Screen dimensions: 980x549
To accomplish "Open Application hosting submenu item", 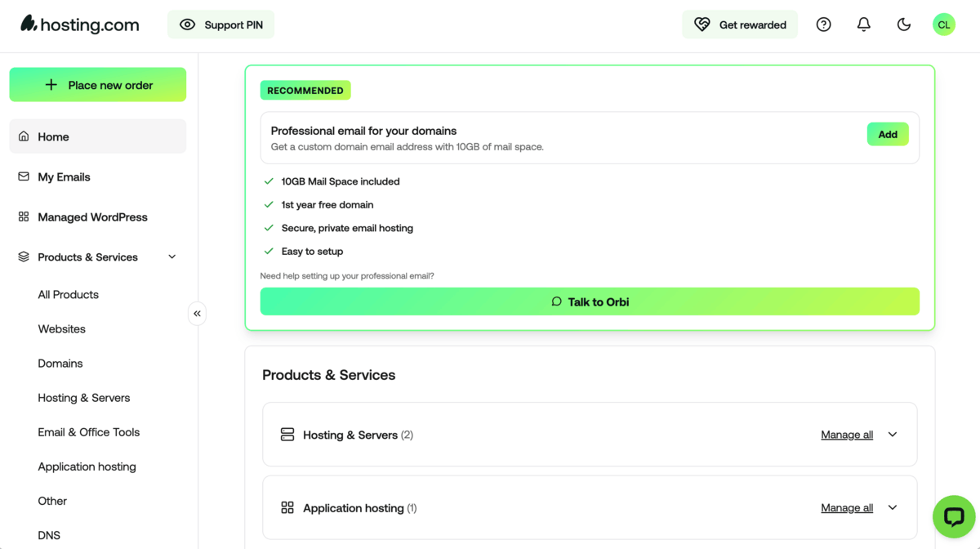I will click(x=87, y=466).
